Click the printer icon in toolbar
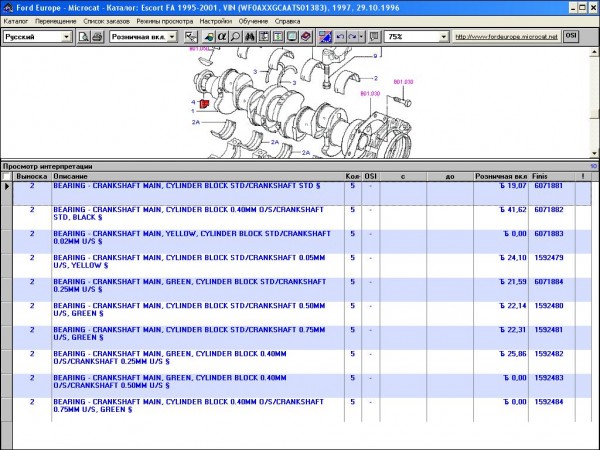Screen dimensions: 600x450 click(98, 37)
